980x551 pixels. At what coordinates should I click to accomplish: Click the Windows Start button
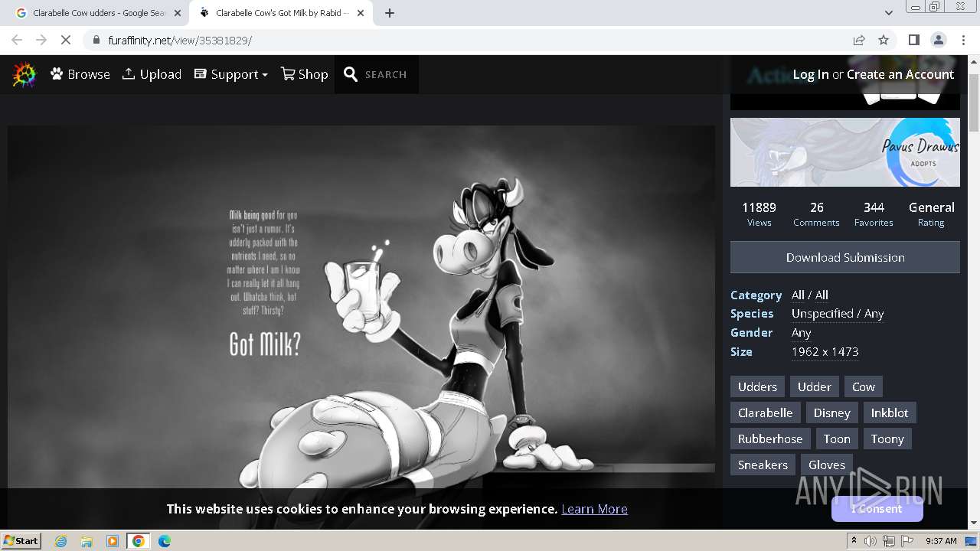click(x=21, y=540)
